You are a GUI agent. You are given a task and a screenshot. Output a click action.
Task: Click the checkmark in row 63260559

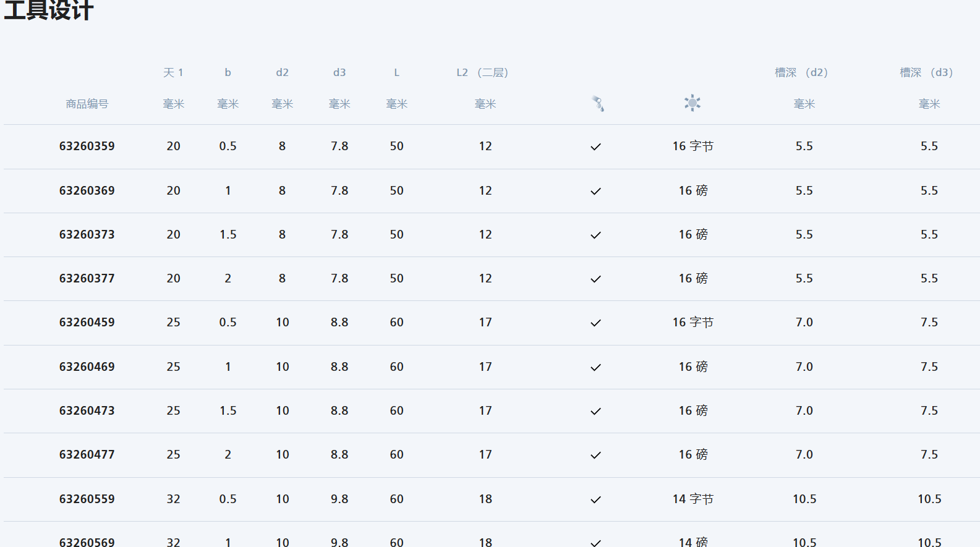click(x=595, y=500)
